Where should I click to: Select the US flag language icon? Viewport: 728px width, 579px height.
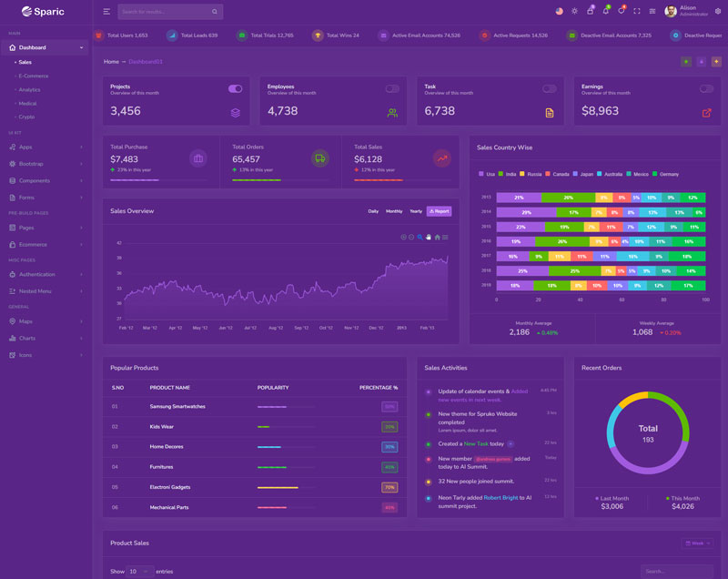[x=559, y=11]
